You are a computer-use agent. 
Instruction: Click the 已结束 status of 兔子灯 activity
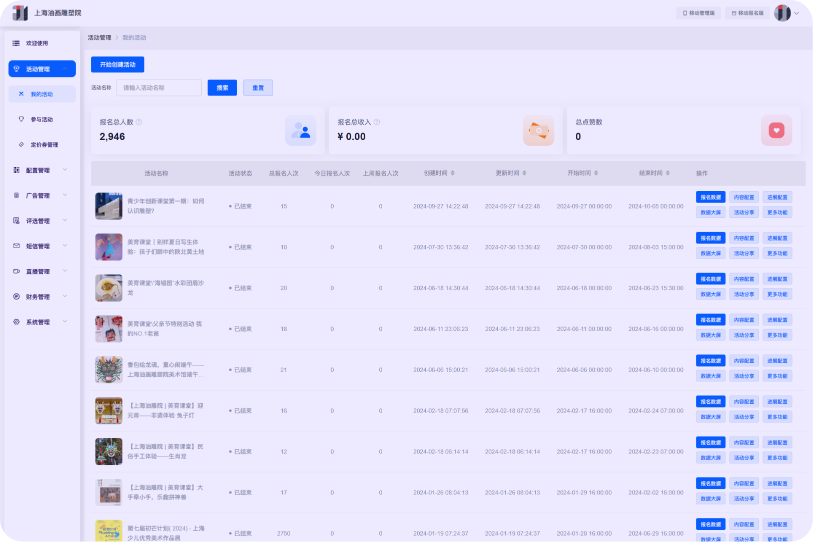point(241,411)
